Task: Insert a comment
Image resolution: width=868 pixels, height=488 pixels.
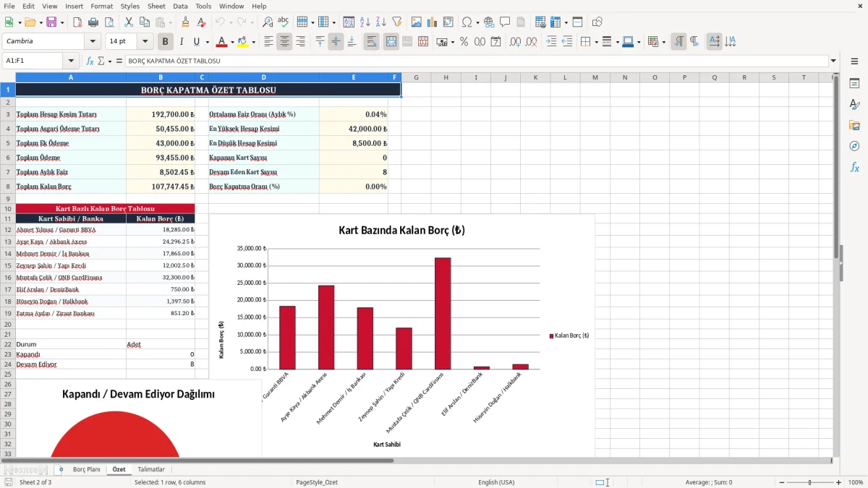Action: [505, 22]
